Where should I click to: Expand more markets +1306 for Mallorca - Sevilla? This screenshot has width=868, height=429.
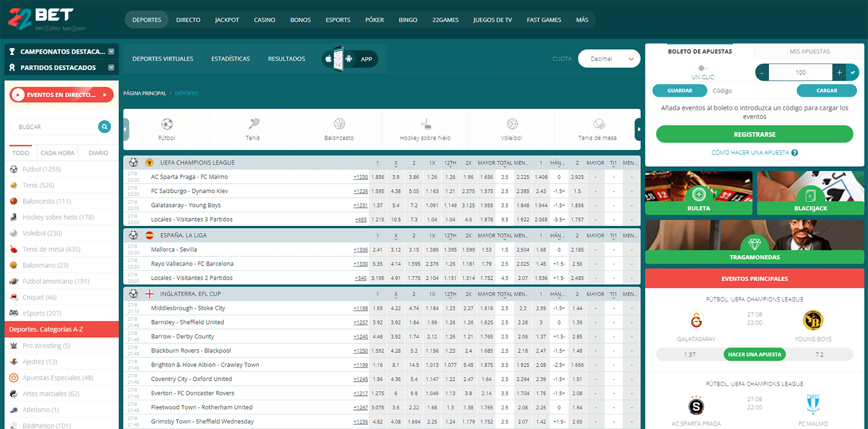coord(361,250)
